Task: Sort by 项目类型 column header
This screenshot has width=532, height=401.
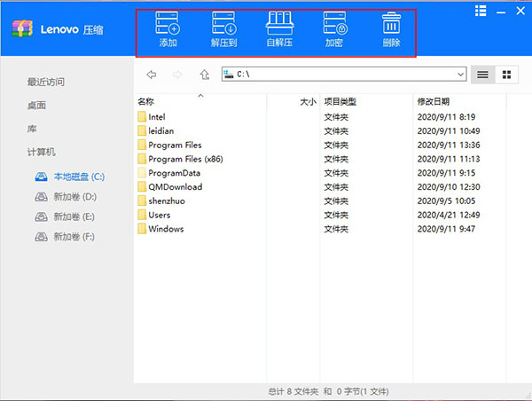Action: tap(340, 101)
